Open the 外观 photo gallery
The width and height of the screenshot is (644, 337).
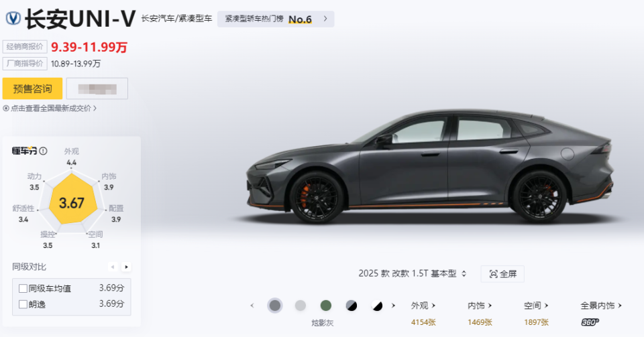(x=423, y=306)
